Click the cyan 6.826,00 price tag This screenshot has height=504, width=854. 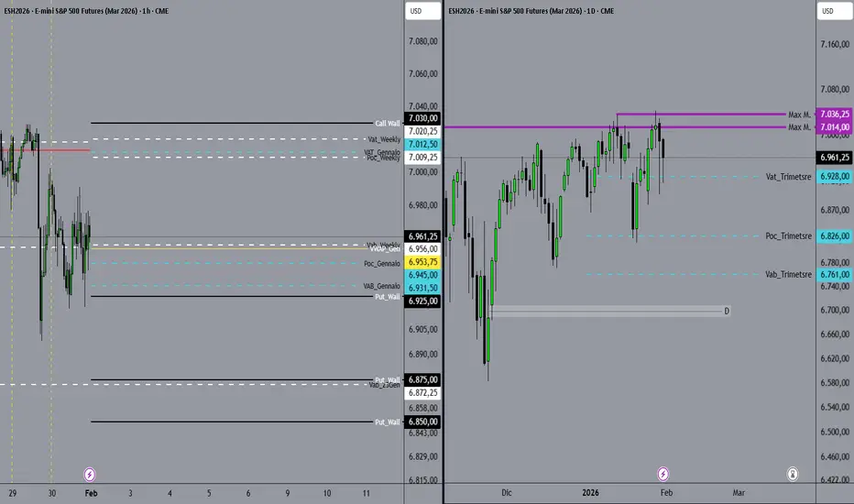[835, 236]
